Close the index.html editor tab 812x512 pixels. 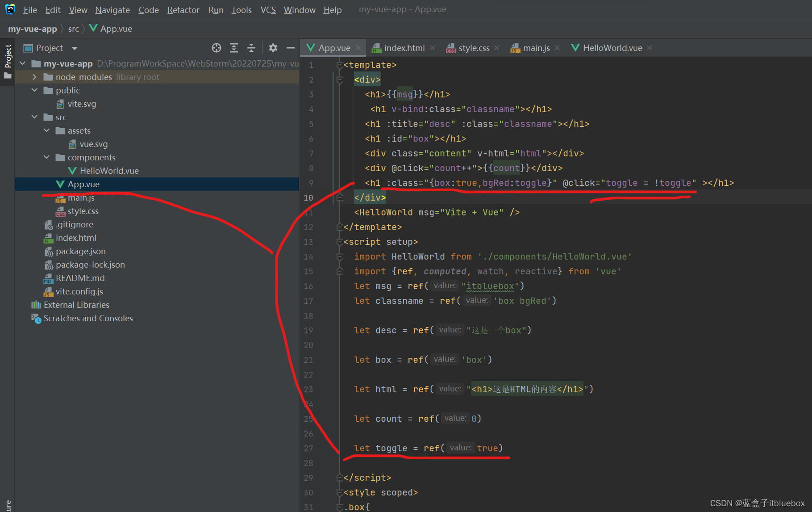click(x=433, y=48)
